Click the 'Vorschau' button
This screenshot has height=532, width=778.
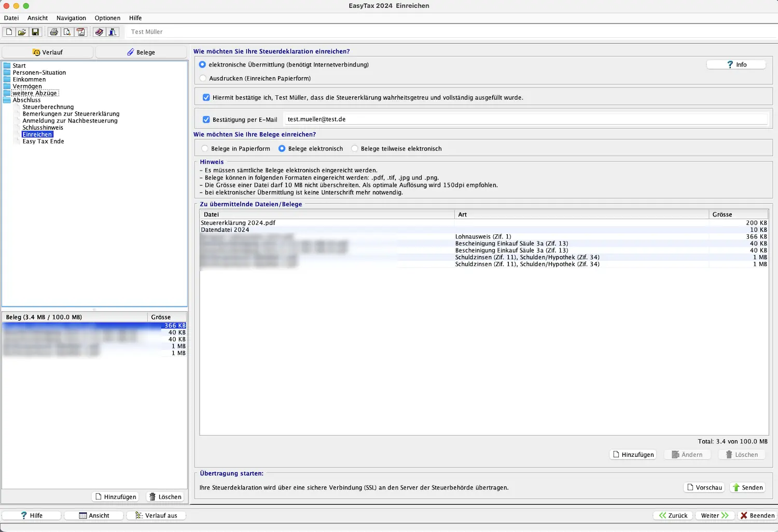[704, 487]
